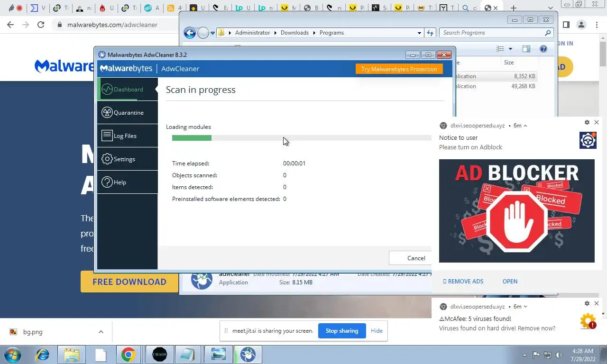Open Log Files in AdwCleaner sidebar

[128, 136]
